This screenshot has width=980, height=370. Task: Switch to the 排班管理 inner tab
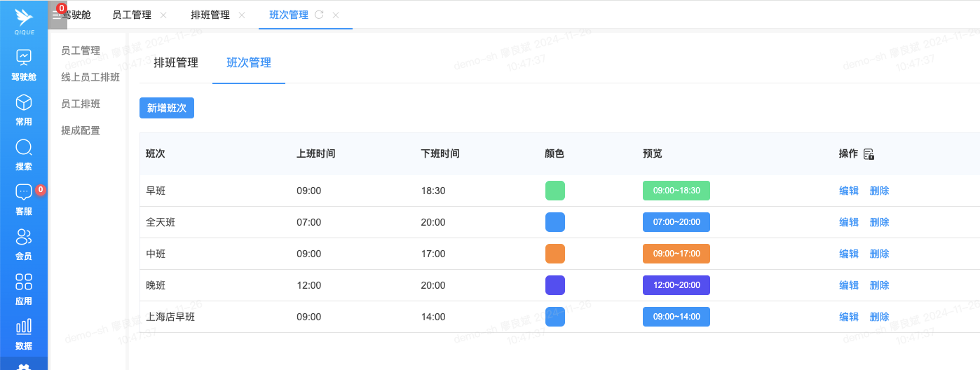176,62
